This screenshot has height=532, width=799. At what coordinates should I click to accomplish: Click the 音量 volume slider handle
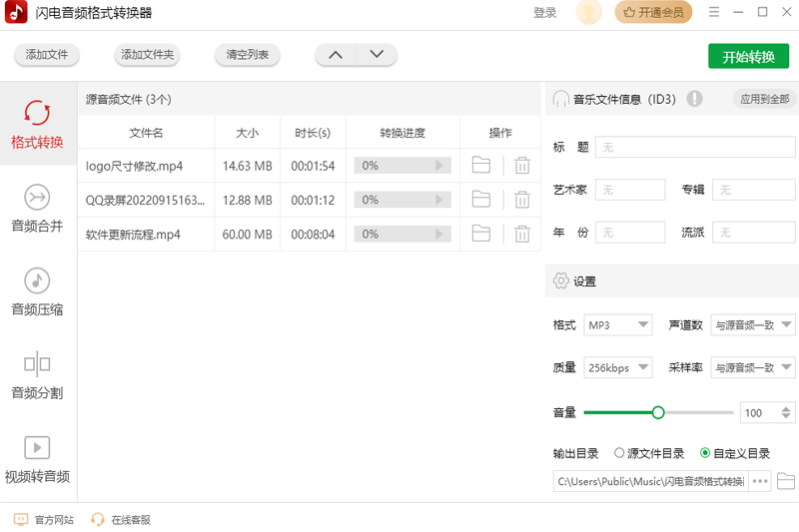[x=658, y=412]
